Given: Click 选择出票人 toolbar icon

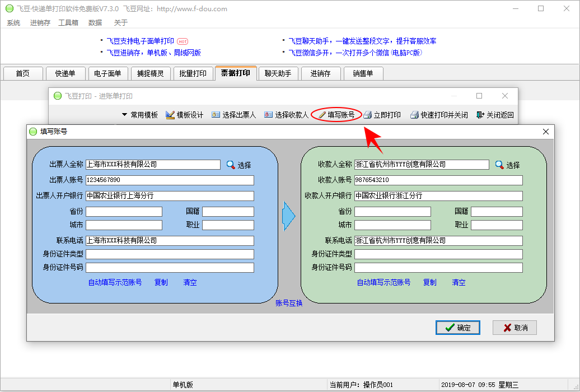Looking at the screenshot, I should click(x=216, y=115).
